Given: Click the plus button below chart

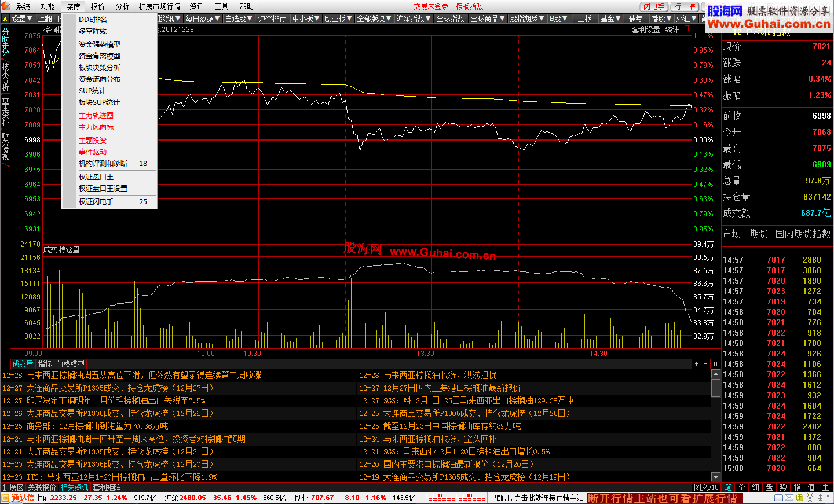Looking at the screenshot, I should (696, 364).
